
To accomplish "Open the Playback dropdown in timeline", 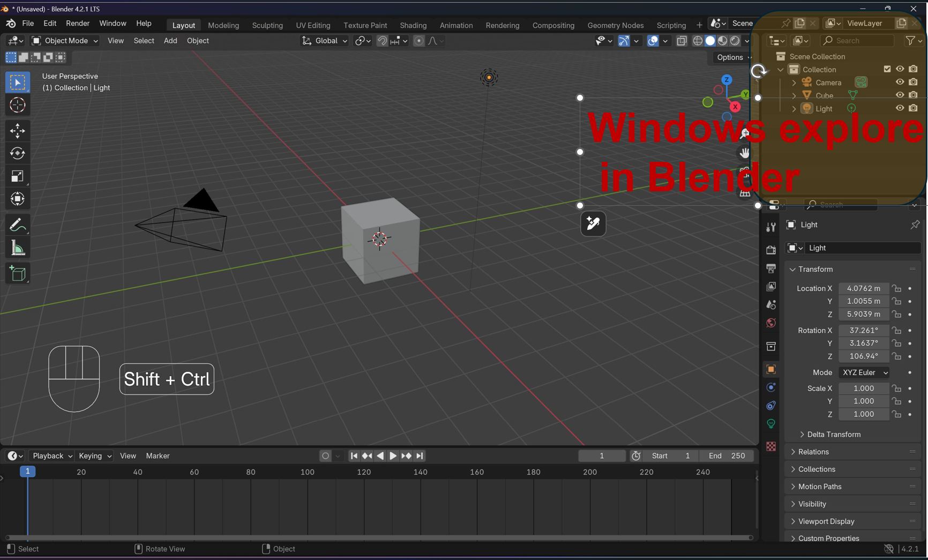I will [x=51, y=456].
